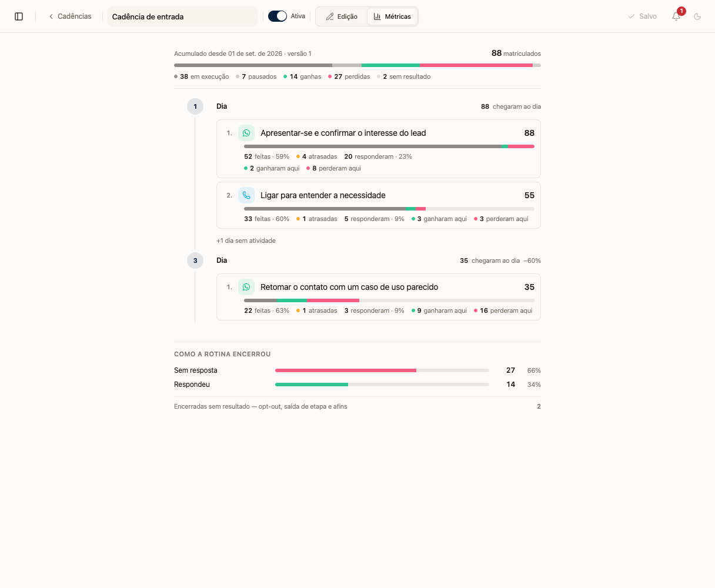Click '16 perderam aqui' stat

(503, 310)
